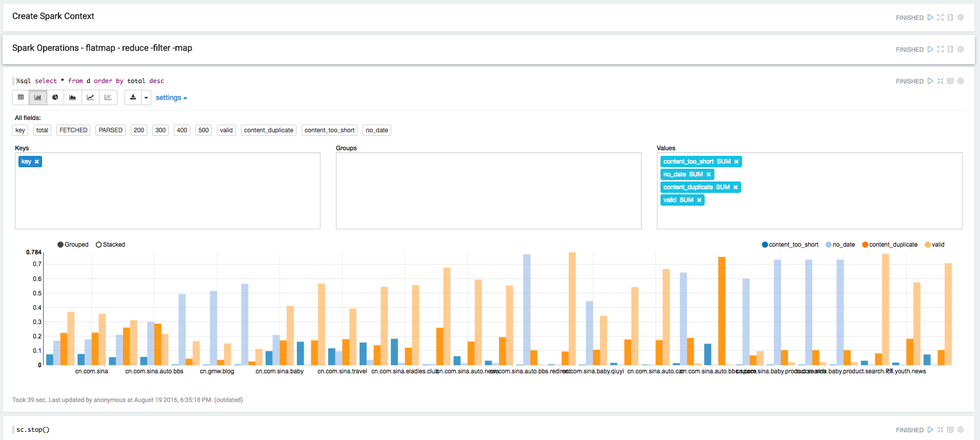Toggle no_date series in legend
Image resolution: width=980 pixels, height=440 pixels.
coord(841,245)
